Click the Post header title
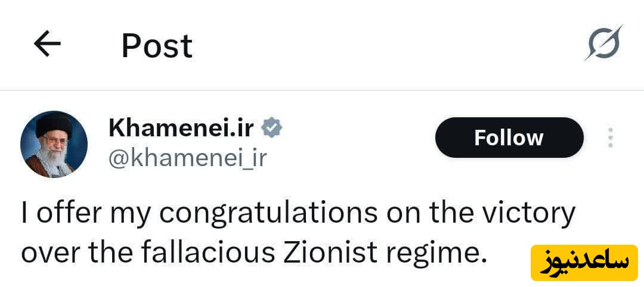The image size is (644, 287). pyautogui.click(x=157, y=45)
